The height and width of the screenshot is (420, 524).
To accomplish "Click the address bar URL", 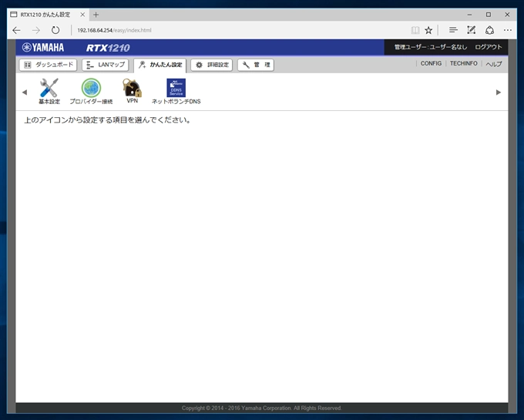I will tap(114, 30).
